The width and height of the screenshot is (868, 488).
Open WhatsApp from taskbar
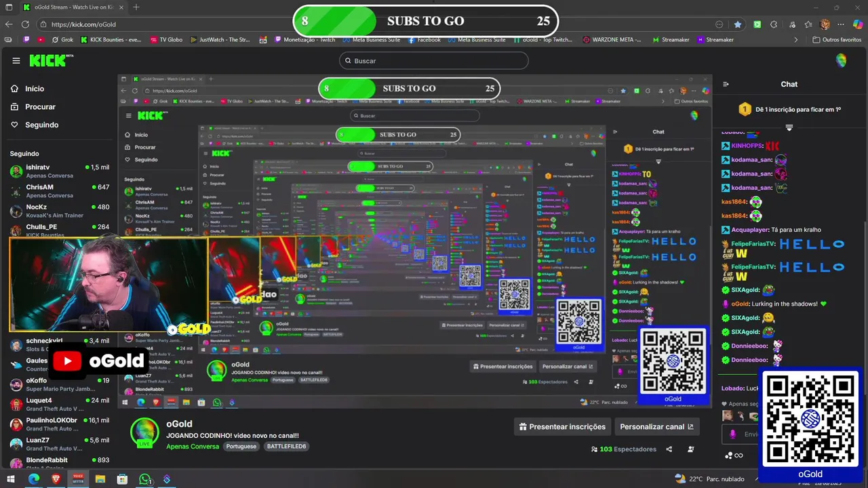[x=144, y=479]
